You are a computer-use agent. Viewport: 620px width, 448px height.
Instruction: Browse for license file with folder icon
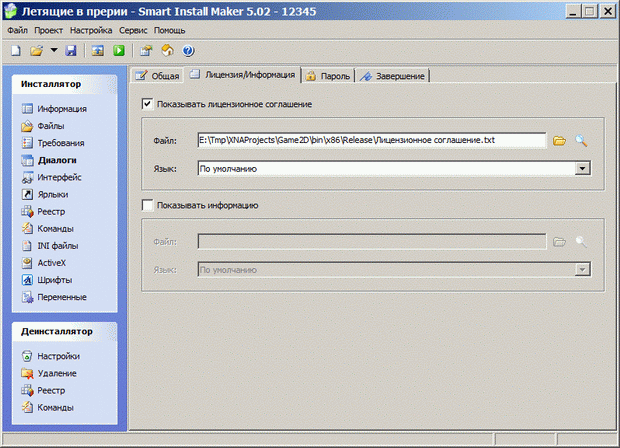pos(560,141)
